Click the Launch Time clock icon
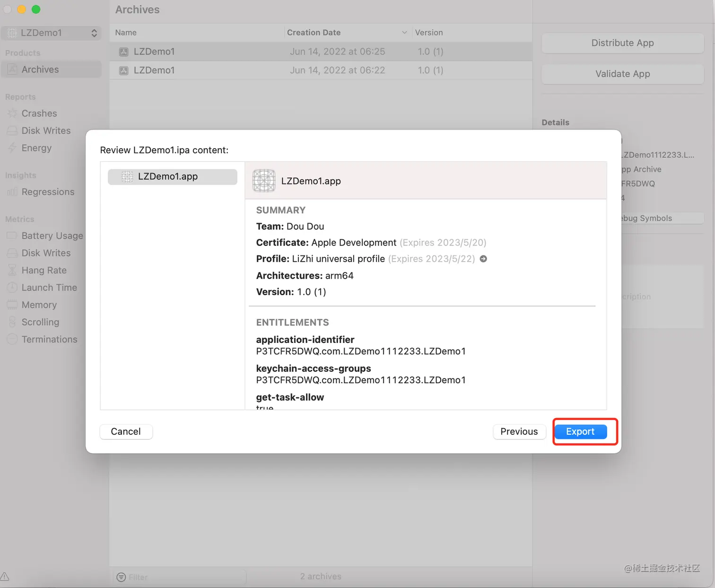The image size is (715, 588). (x=12, y=288)
